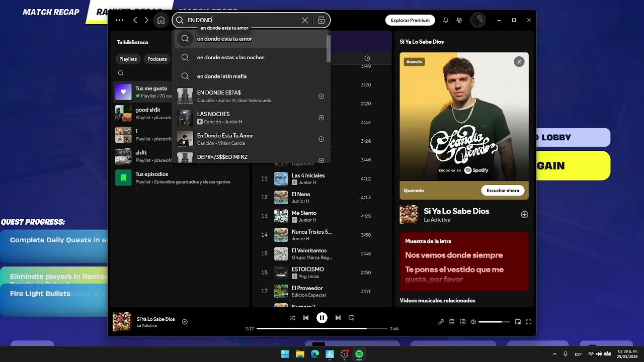Viewport: 644px width, 362px height.
Task: Open La Adictiva artist in right panel
Action: pyautogui.click(x=437, y=220)
